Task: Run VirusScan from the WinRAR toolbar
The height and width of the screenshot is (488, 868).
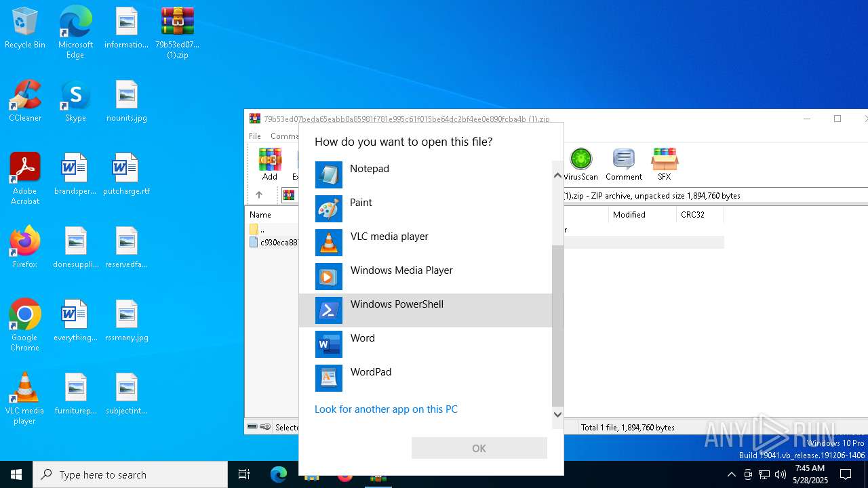Action: (x=580, y=165)
